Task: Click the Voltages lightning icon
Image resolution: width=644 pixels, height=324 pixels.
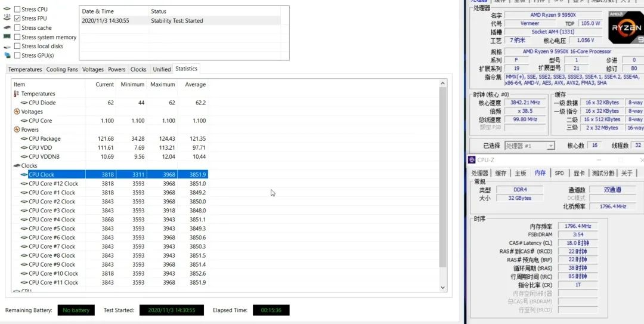Action: tap(17, 112)
